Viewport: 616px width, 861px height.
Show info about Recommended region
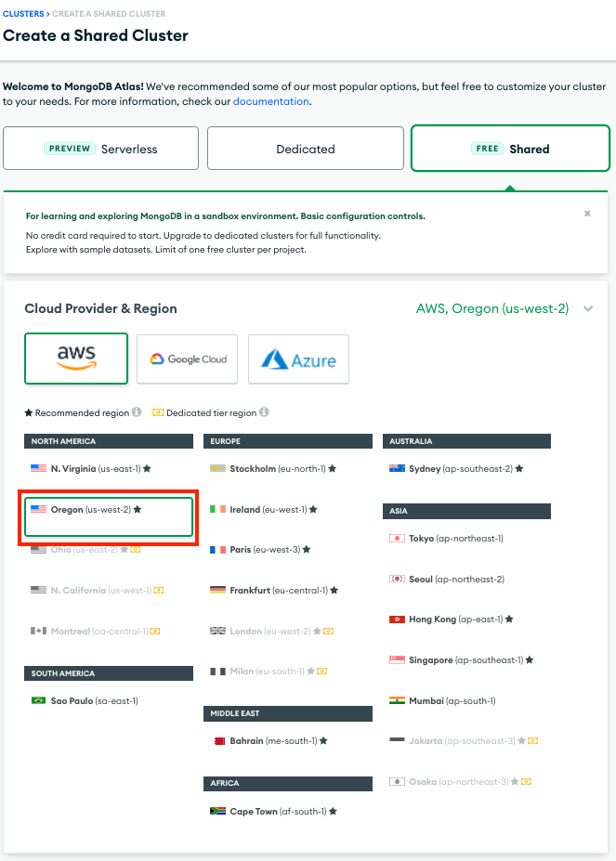tap(137, 412)
